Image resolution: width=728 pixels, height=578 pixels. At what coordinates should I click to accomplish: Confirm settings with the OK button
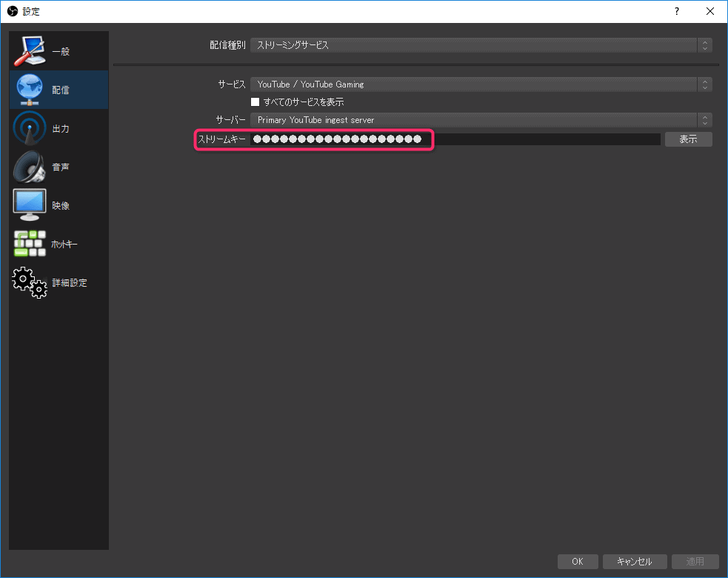tap(577, 562)
